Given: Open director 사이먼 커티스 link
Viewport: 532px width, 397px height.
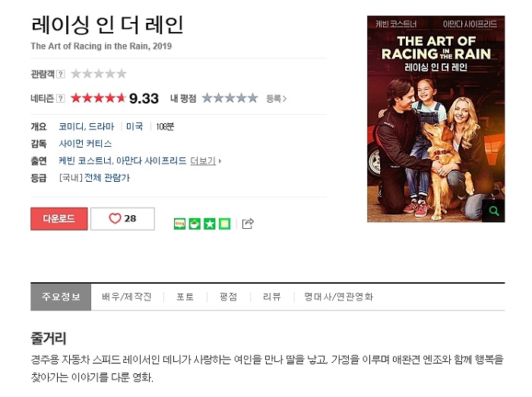Looking at the screenshot, I should (85, 144).
